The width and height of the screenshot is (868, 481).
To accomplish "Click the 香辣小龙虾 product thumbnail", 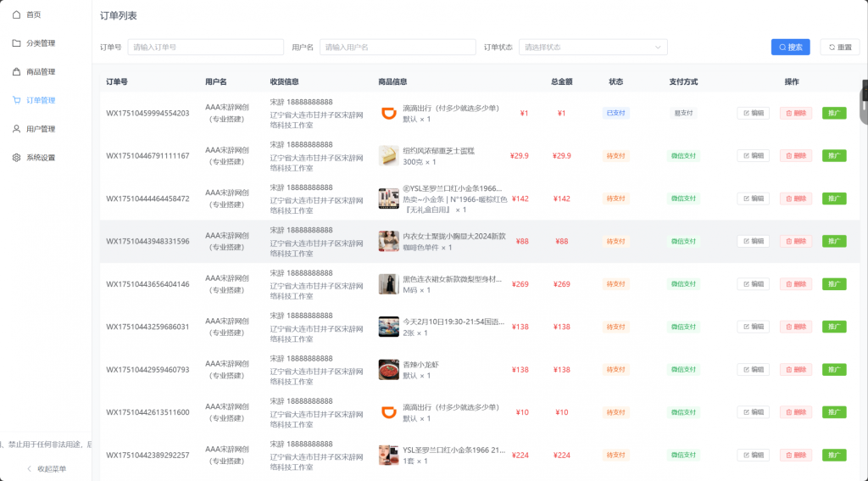I will click(x=388, y=370).
